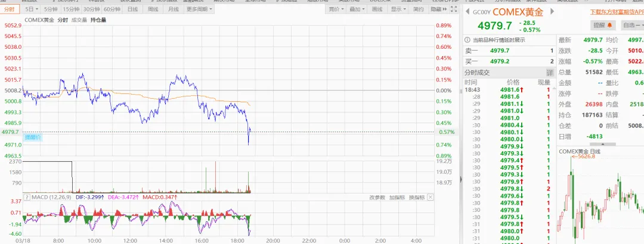Click the 卖一 ask price 4979.7
The image size is (644, 244).
pos(500,51)
